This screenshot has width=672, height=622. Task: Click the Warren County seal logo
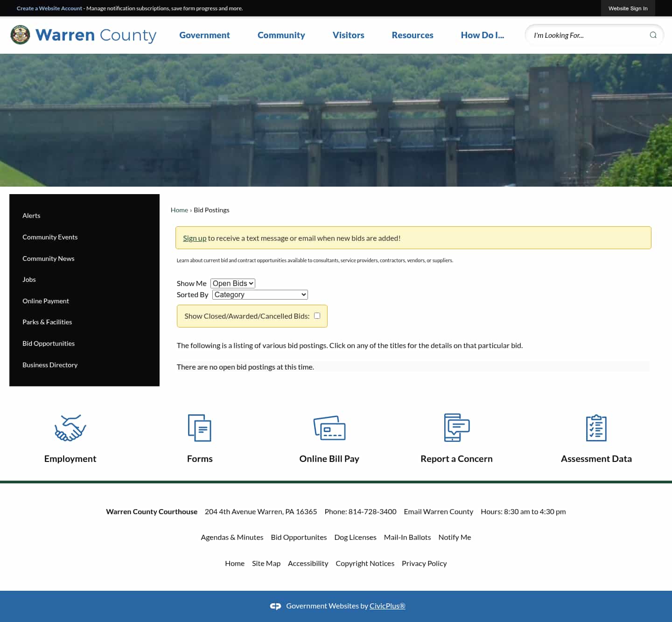[x=20, y=35]
